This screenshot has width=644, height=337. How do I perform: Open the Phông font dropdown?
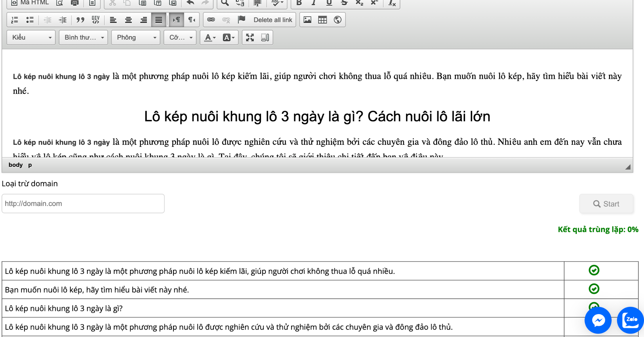136,37
